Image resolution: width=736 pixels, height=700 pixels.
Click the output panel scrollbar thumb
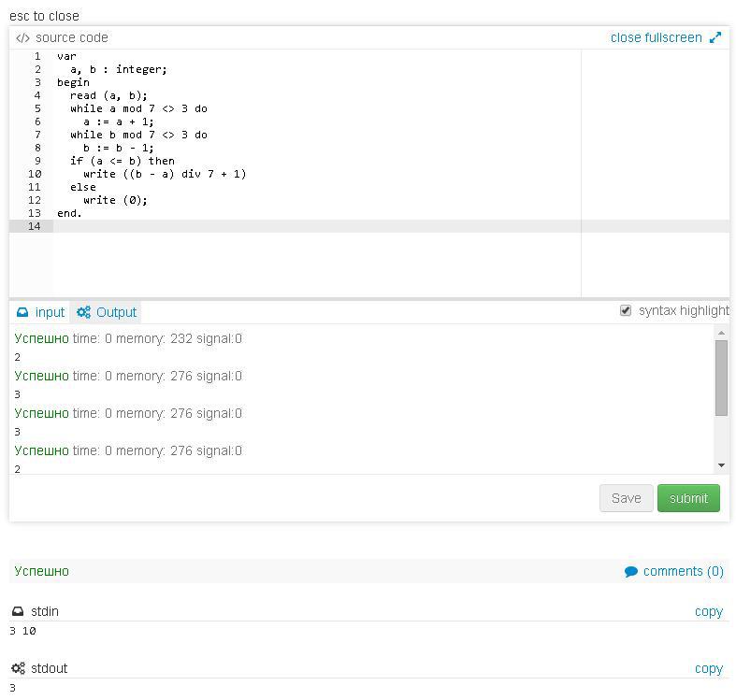(721, 378)
